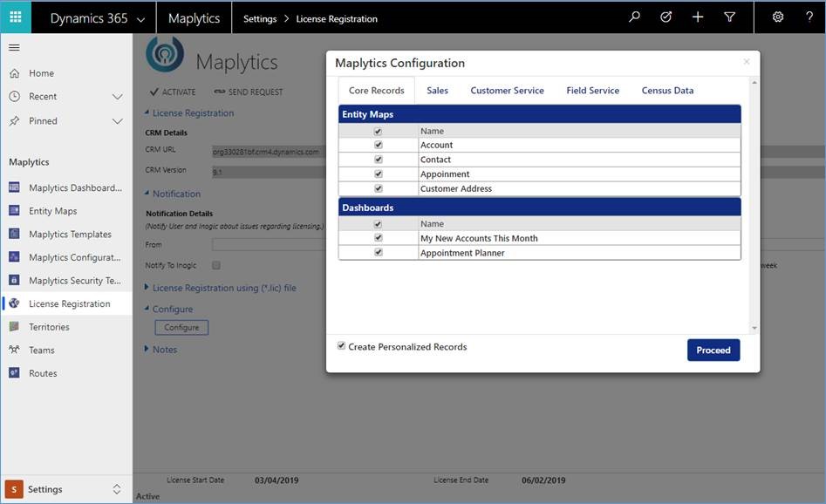The width and height of the screenshot is (826, 504).
Task: Open the task flow checkmark icon
Action: (666, 17)
